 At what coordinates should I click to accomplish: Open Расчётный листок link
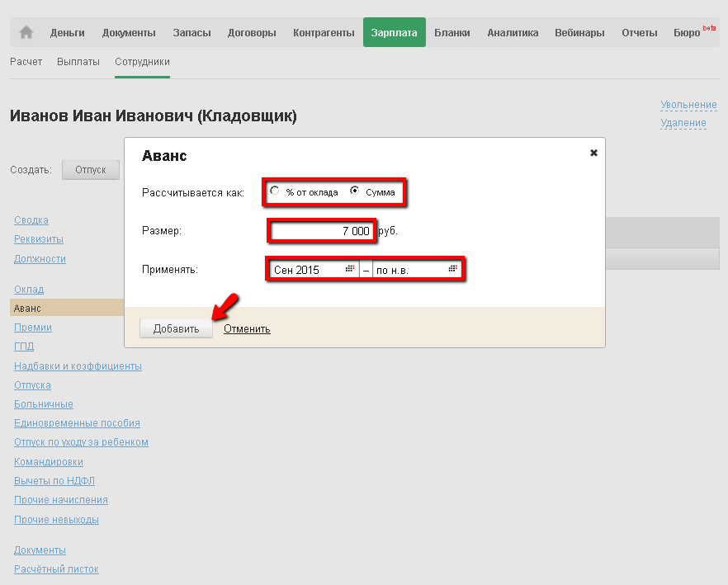(x=56, y=568)
